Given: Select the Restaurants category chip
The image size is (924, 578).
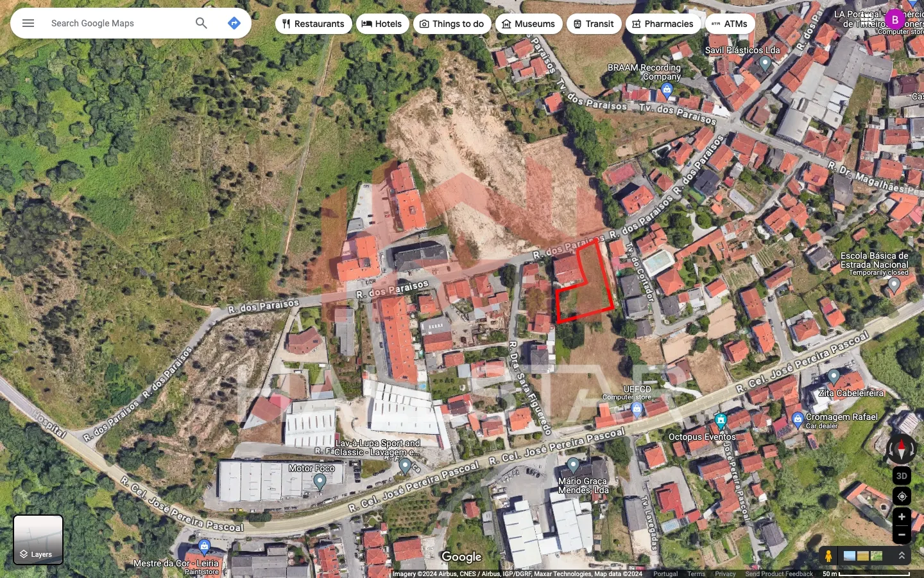Looking at the screenshot, I should [x=313, y=24].
